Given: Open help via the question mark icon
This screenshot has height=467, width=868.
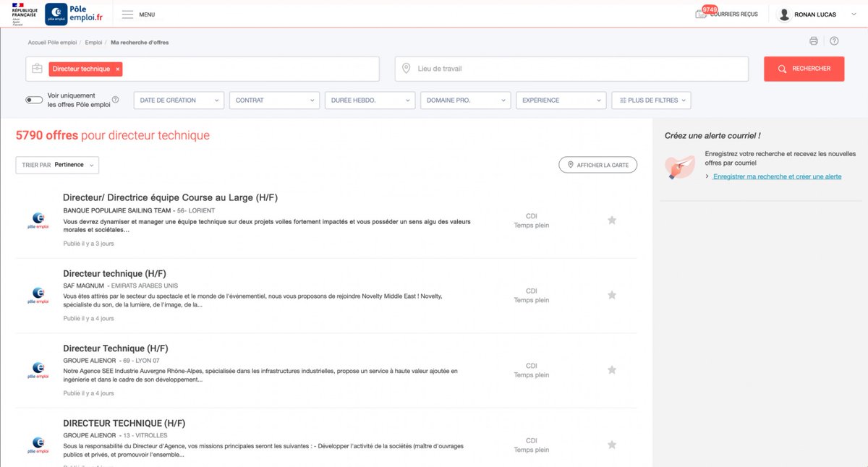Looking at the screenshot, I should (834, 41).
